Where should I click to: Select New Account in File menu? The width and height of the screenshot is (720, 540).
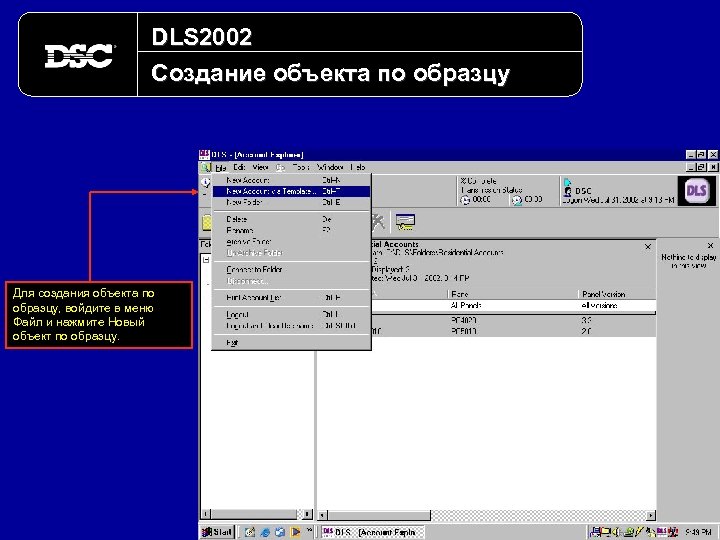click(291, 180)
